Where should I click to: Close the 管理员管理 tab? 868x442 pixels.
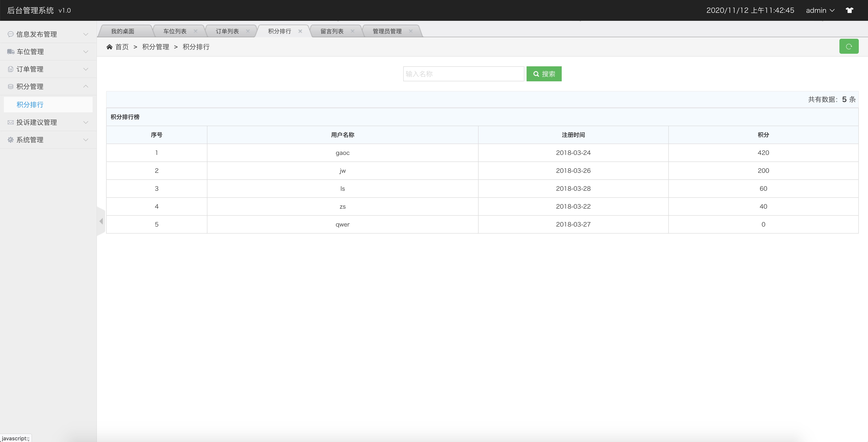[x=410, y=31]
